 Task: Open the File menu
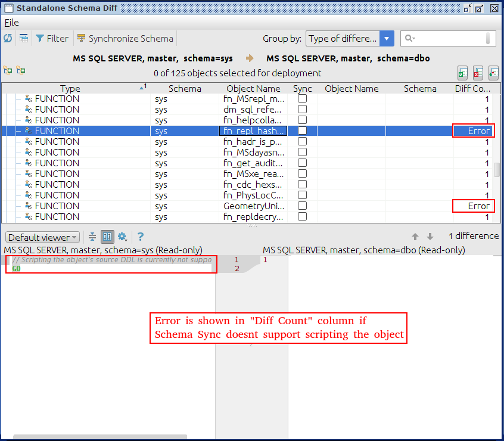11,23
